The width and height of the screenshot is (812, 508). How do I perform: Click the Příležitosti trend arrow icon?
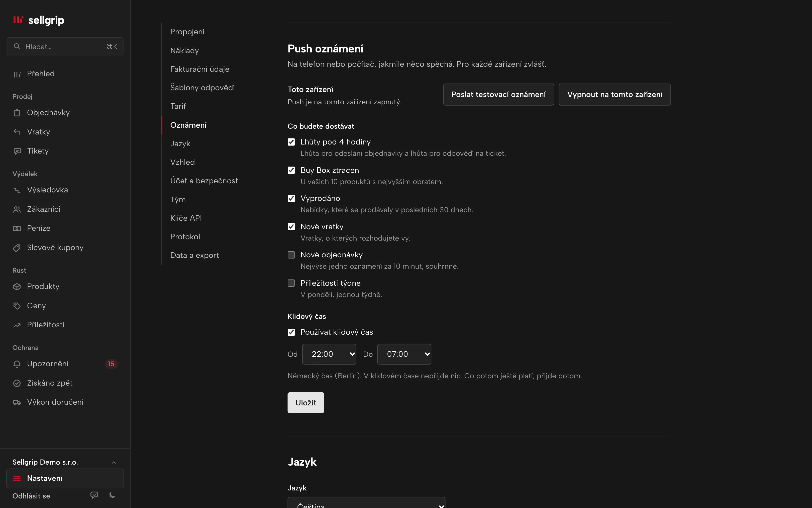click(17, 325)
